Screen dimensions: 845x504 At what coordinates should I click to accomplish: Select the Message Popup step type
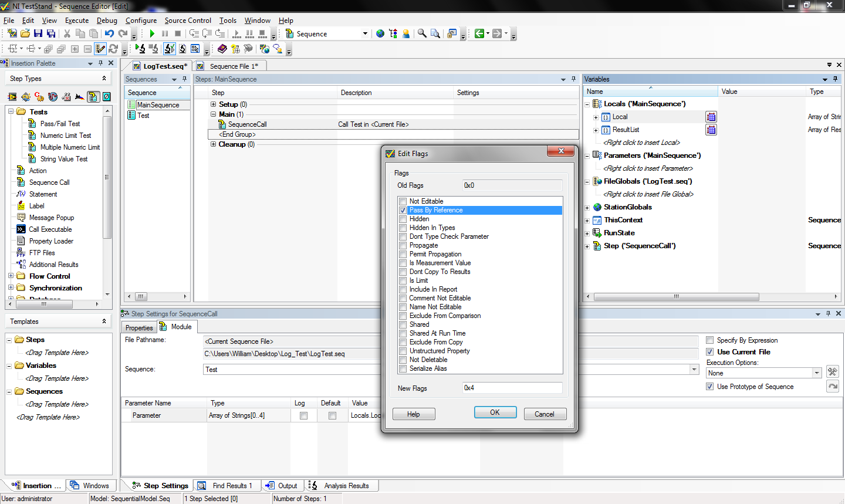click(52, 217)
